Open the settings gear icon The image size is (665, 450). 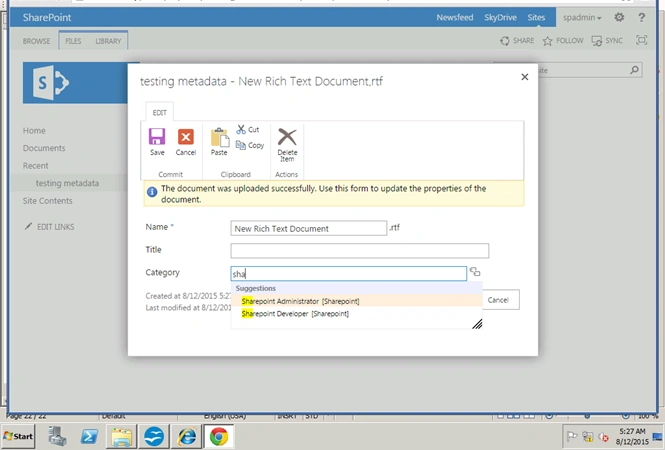619,17
